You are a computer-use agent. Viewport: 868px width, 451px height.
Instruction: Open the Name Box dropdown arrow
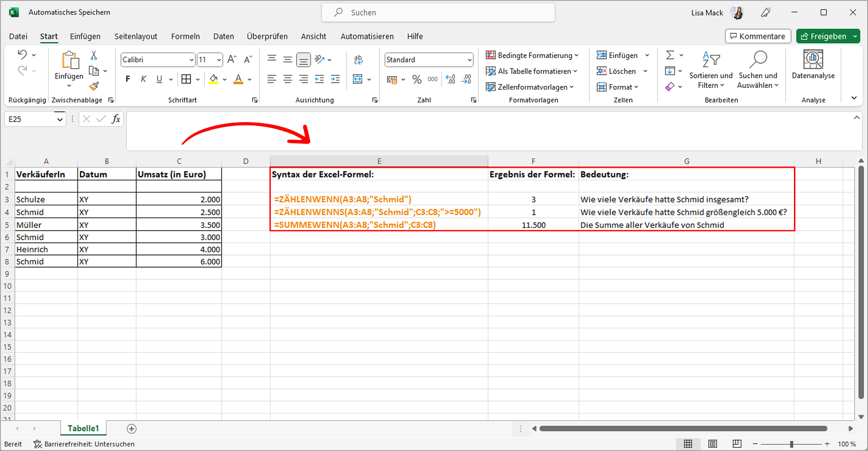click(60, 119)
